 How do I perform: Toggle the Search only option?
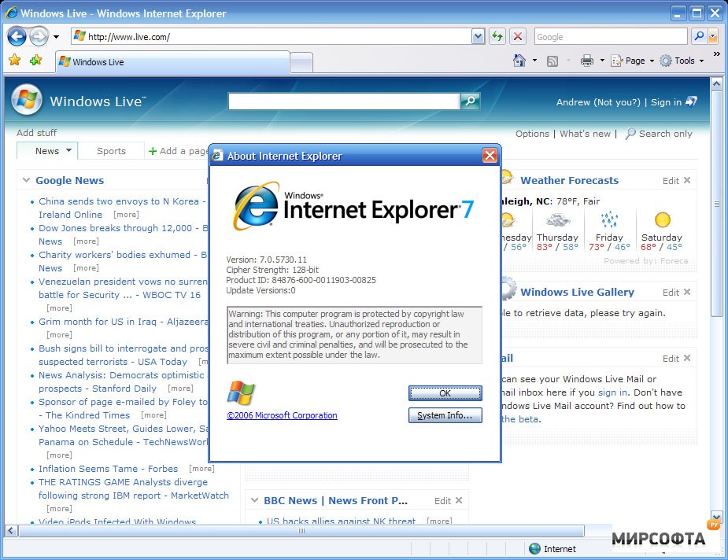tap(660, 134)
